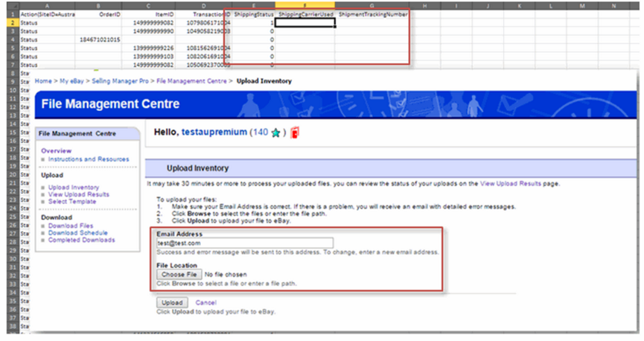Select spreadsheet cell F2 under ShippingCarrierUsed
644x341 pixels.
305,22
